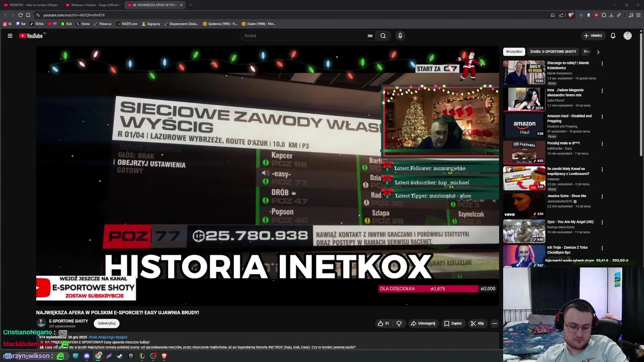Click the browser forward arrow
Screen dimensions: 644x362
[x=13, y=15]
